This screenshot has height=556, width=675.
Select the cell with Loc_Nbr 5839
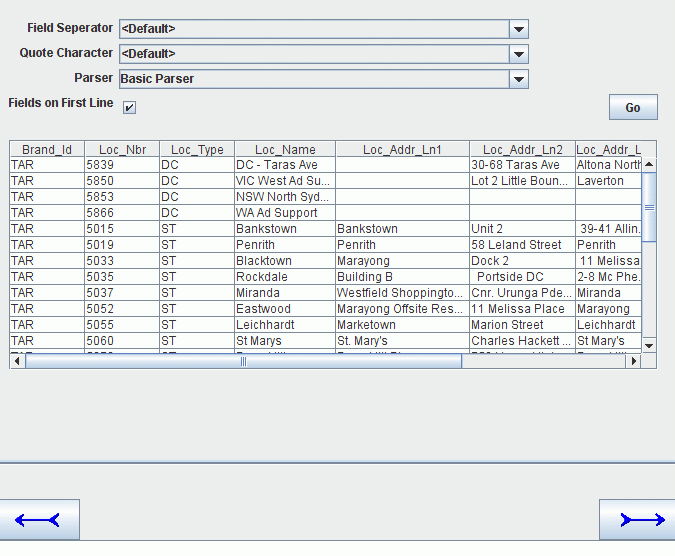[x=122, y=165]
